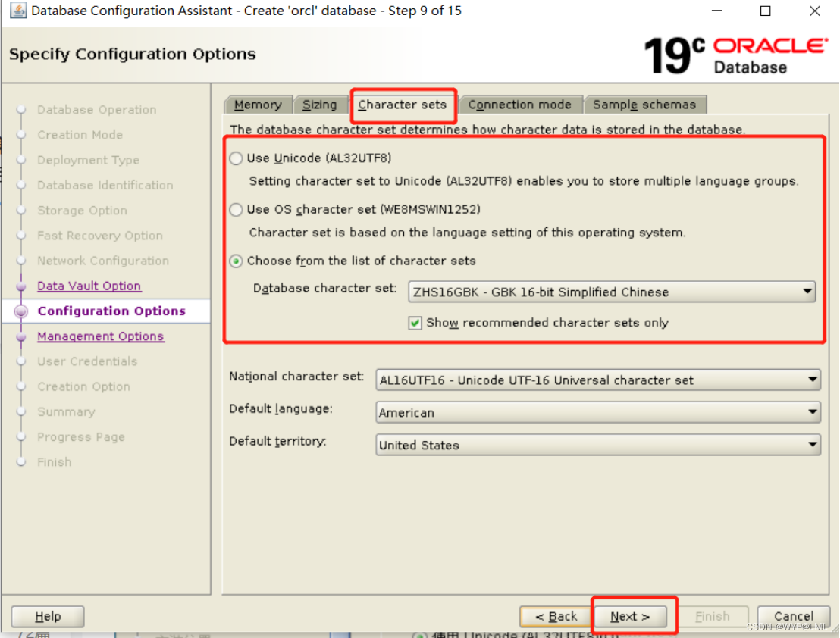This screenshot has height=638, width=840.
Task: Open Default language dropdown
Action: click(x=598, y=412)
